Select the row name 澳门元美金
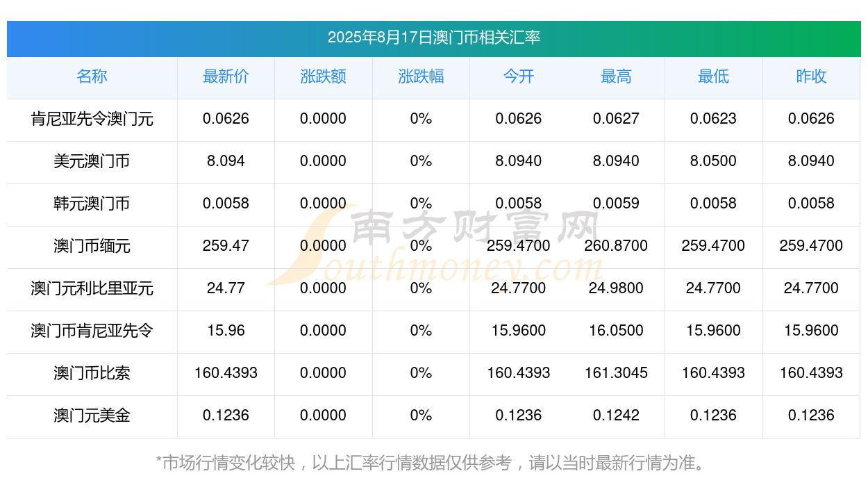The image size is (868, 485). 92,416
